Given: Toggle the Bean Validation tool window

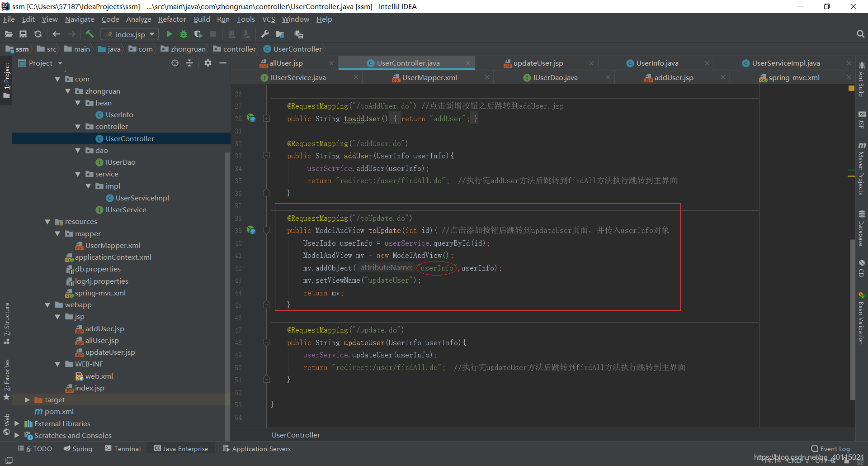Looking at the screenshot, I should 862,319.
